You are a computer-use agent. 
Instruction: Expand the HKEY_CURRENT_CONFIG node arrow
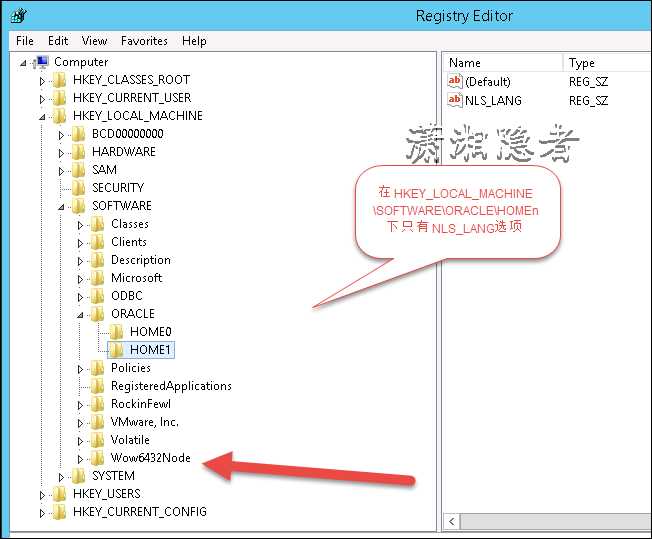42,513
